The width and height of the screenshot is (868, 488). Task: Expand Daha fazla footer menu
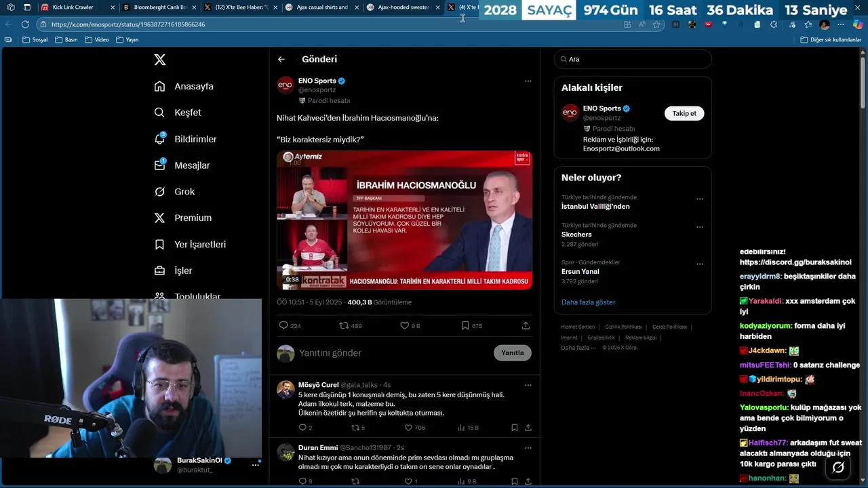coord(578,348)
